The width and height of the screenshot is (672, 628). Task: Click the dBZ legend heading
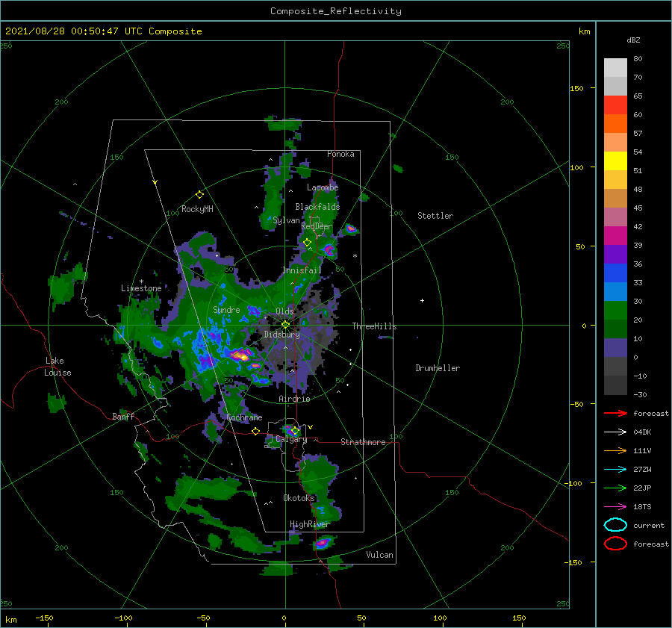633,40
